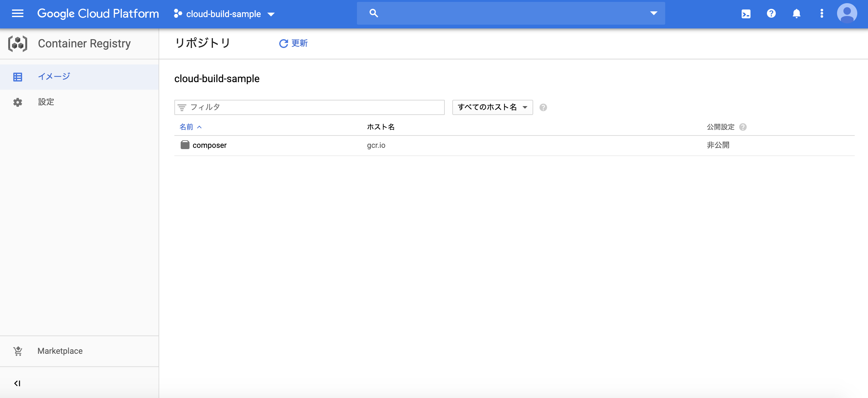Open Marketplace from the sidebar
The image size is (868, 398).
80,351
